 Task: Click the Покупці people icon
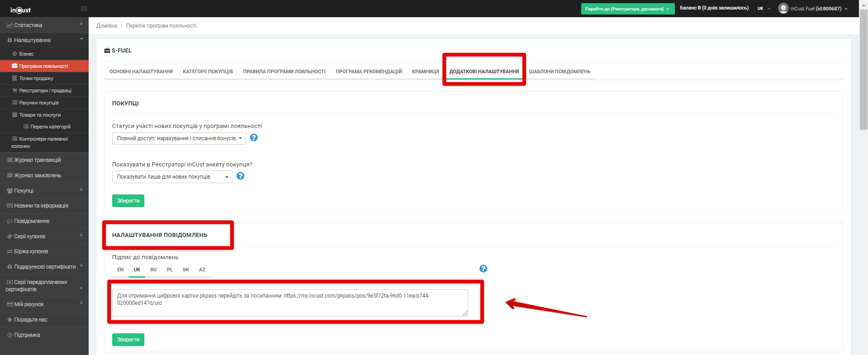9,191
